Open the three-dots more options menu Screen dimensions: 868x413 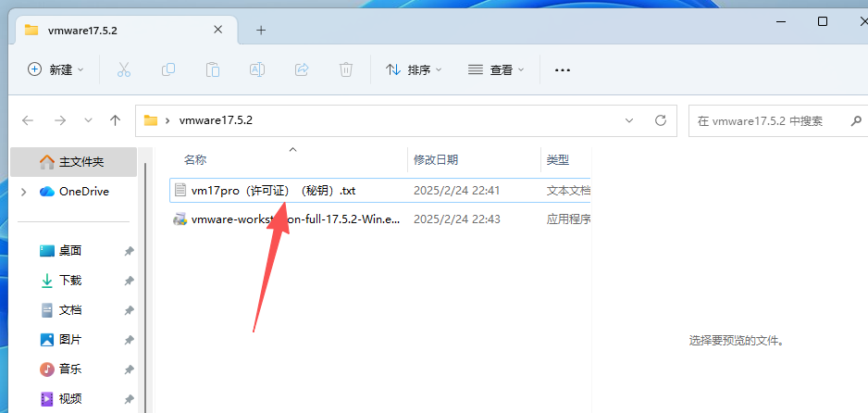coord(563,70)
